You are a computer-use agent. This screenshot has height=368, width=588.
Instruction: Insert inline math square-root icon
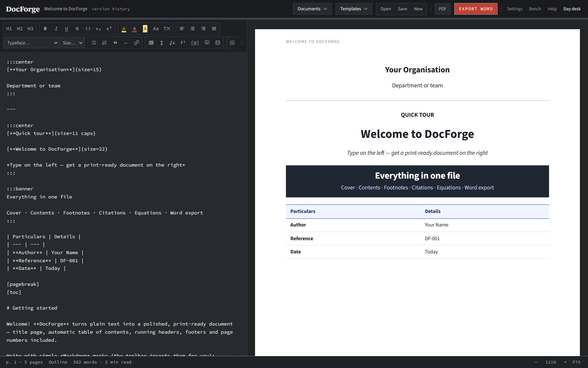(x=172, y=43)
